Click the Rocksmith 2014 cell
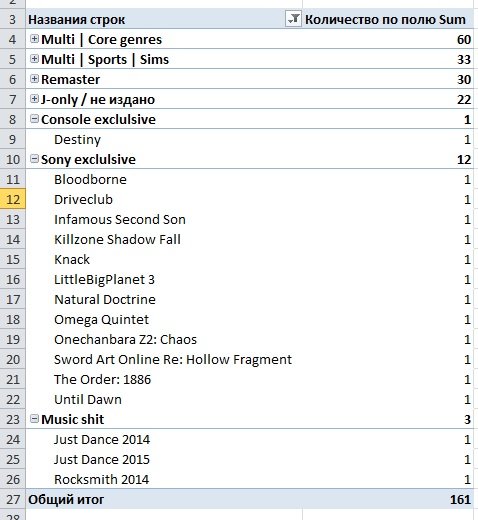 tap(164, 479)
